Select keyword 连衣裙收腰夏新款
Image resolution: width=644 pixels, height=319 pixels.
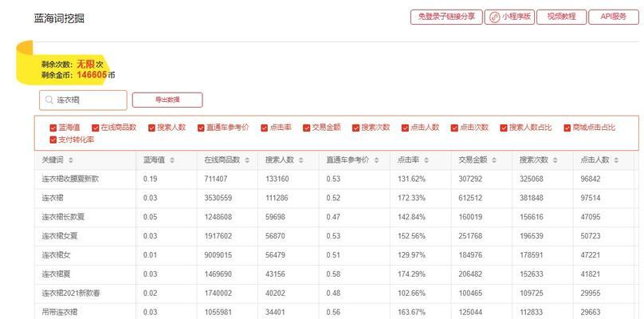coord(70,179)
